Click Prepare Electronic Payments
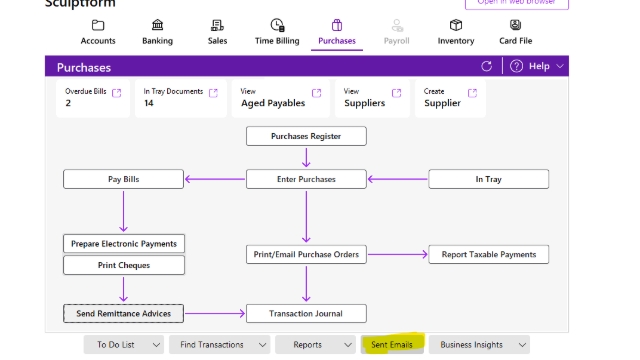The height and width of the screenshot is (360, 640). (x=124, y=244)
